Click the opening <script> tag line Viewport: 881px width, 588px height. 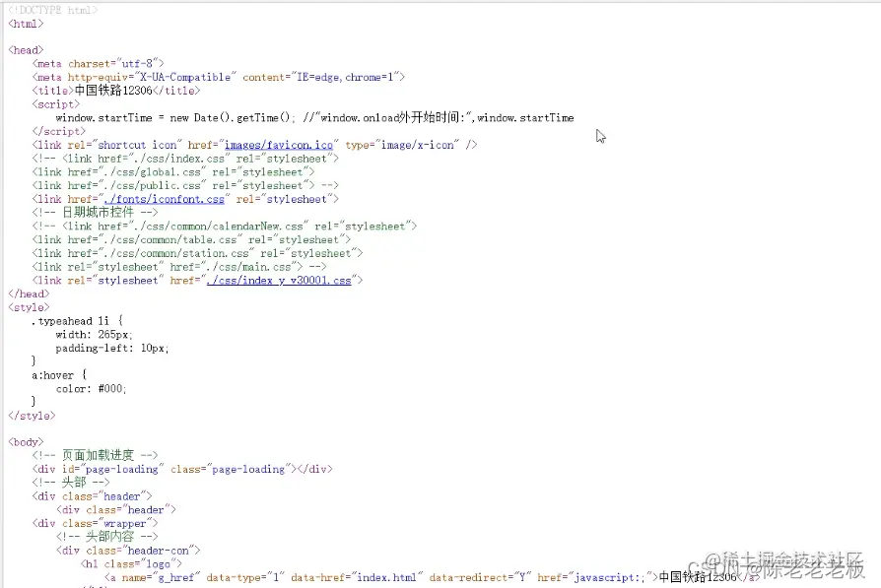55,103
